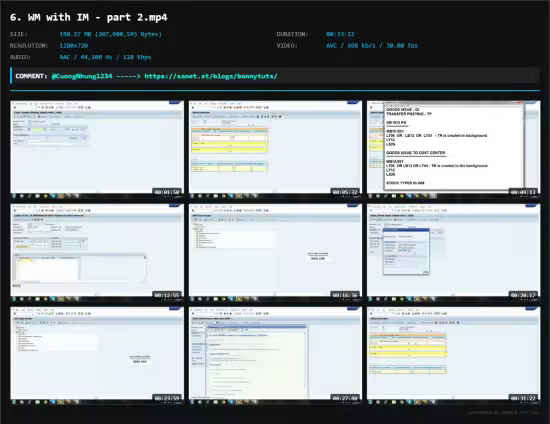This screenshot has width=550, height=424.
Task: Click the AUDIO: label
Action: tap(20, 57)
